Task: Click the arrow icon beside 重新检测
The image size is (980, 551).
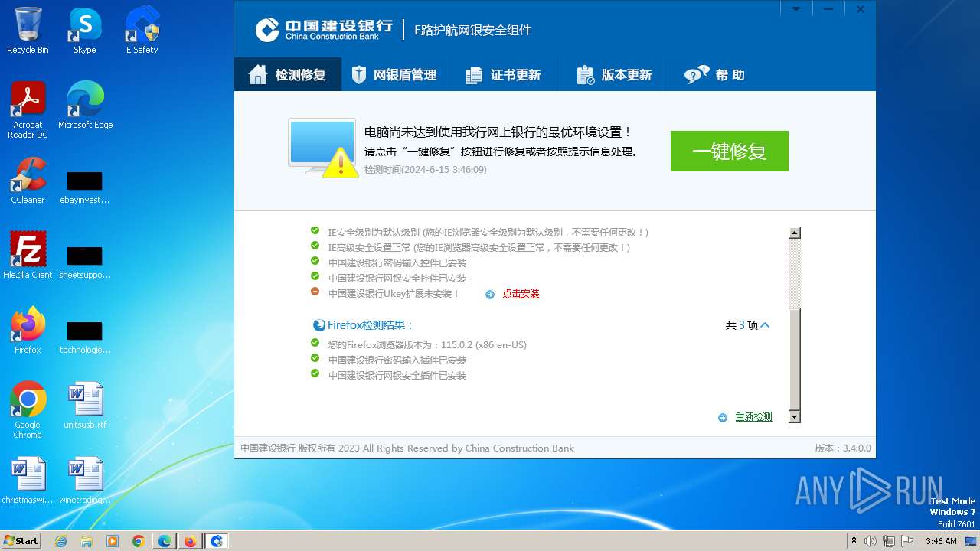Action: point(723,418)
